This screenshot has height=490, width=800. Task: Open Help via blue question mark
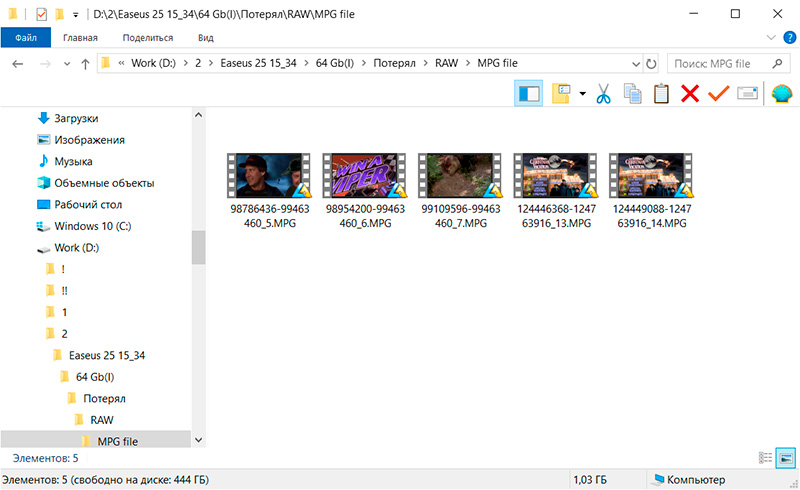789,38
